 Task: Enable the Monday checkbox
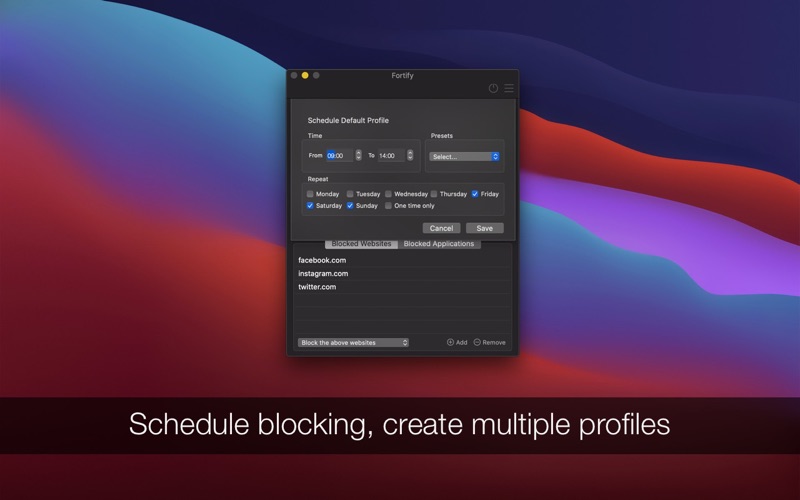point(310,194)
